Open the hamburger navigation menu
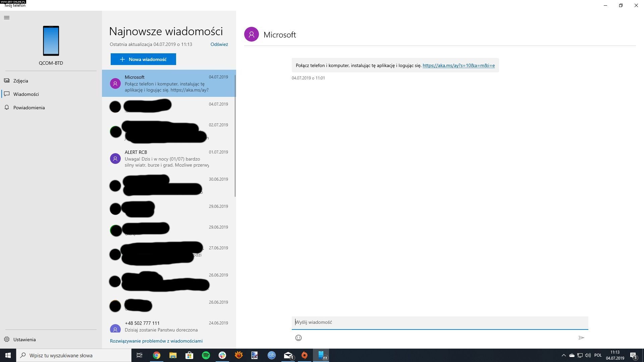 [7, 18]
